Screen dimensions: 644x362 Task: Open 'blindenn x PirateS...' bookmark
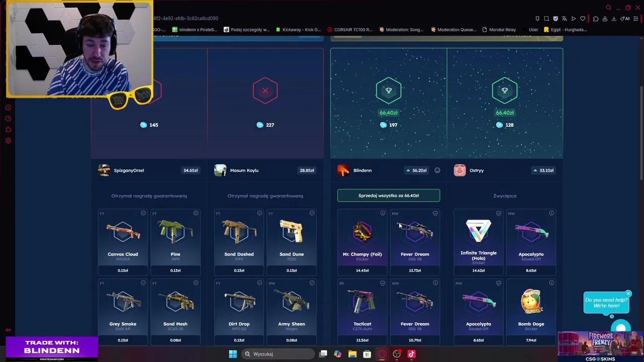click(195, 30)
